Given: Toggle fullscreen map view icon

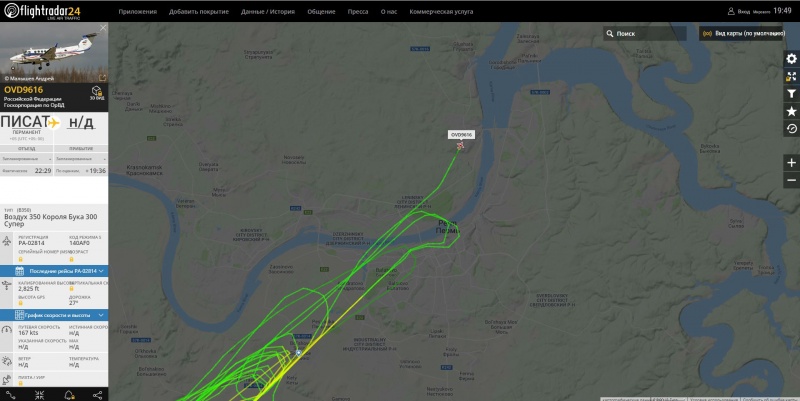Looking at the screenshot, I should (x=791, y=77).
